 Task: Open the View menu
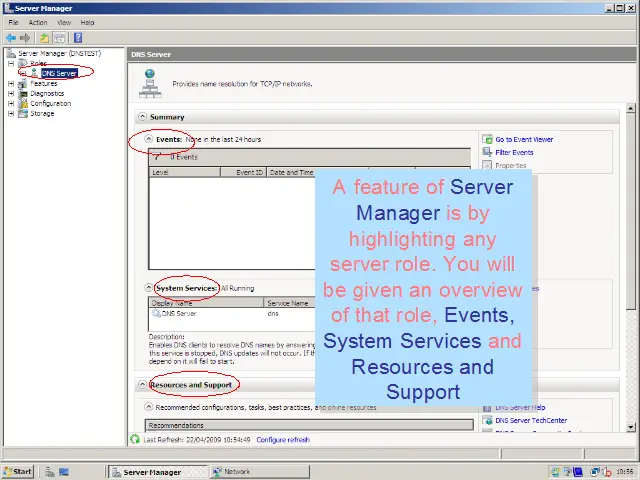pos(64,22)
